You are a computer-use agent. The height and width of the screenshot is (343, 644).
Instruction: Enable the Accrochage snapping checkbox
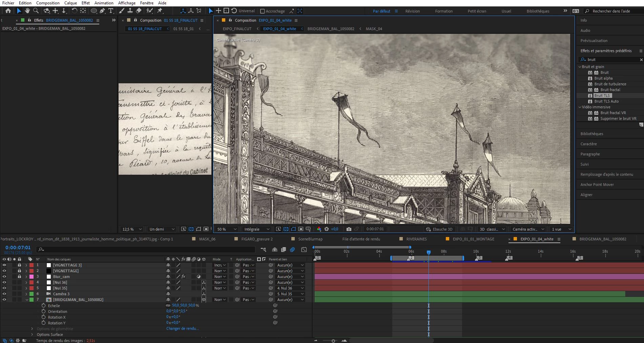click(262, 11)
